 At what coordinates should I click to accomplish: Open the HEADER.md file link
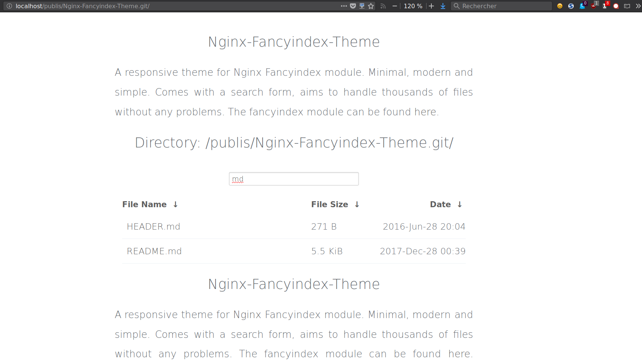[153, 227]
